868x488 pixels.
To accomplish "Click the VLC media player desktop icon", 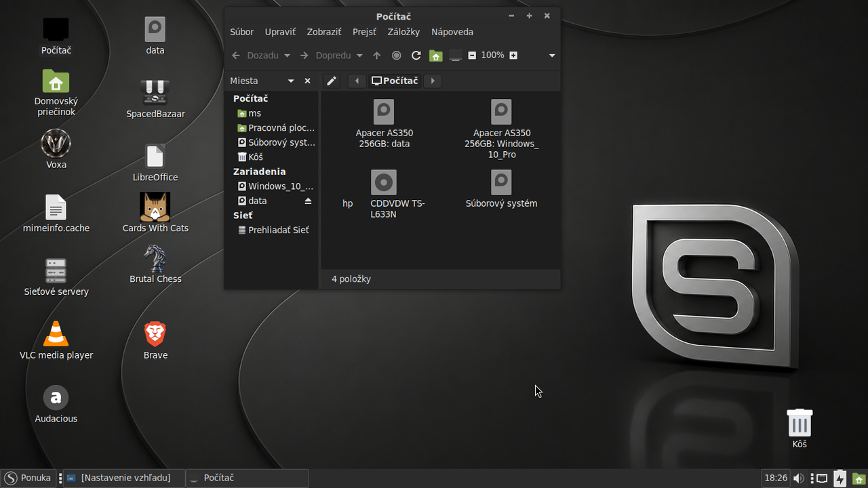I will (56, 340).
